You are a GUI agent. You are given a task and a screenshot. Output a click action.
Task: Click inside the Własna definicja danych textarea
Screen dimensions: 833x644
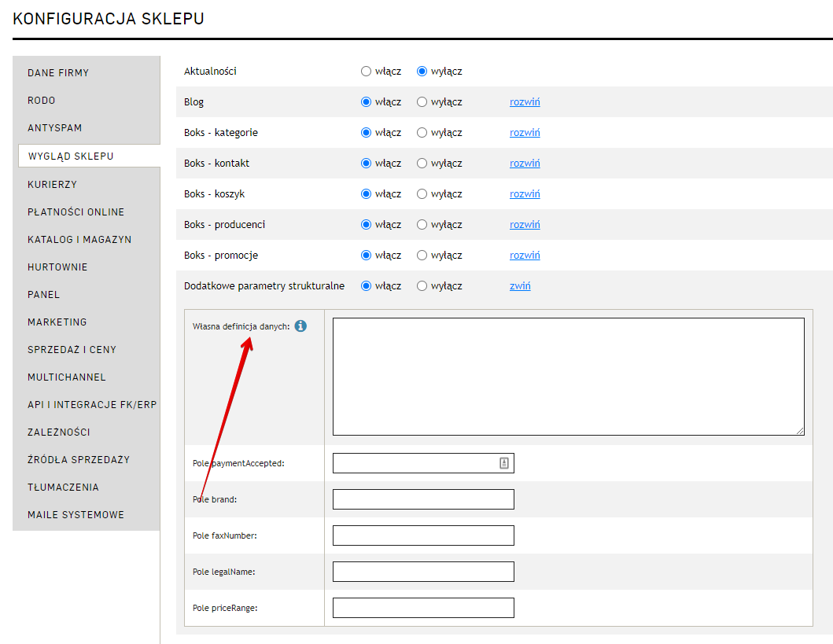(x=568, y=377)
